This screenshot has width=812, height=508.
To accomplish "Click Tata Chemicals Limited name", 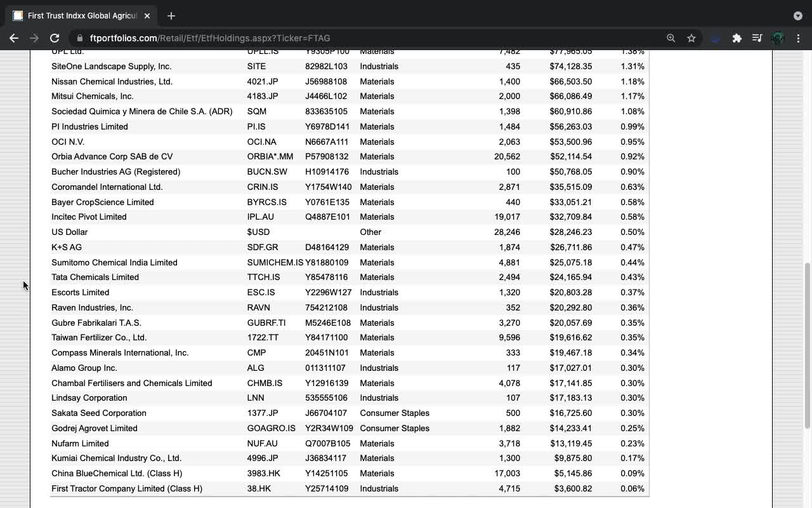I will coord(95,277).
